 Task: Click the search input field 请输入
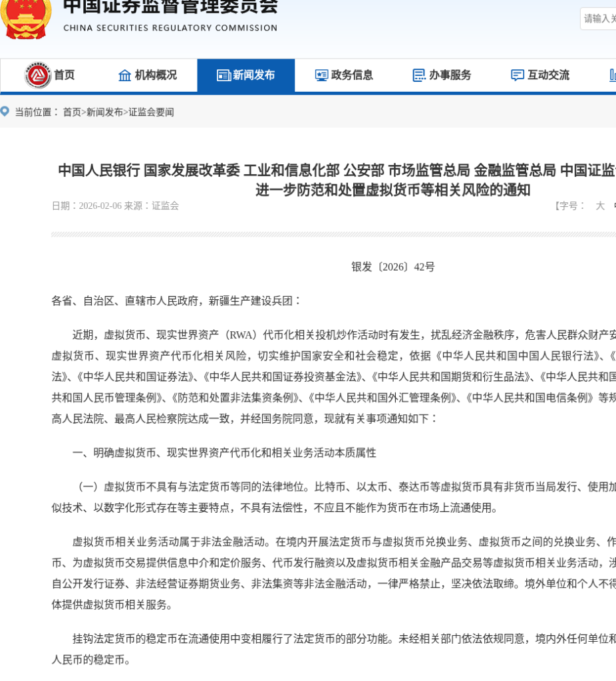598,19
